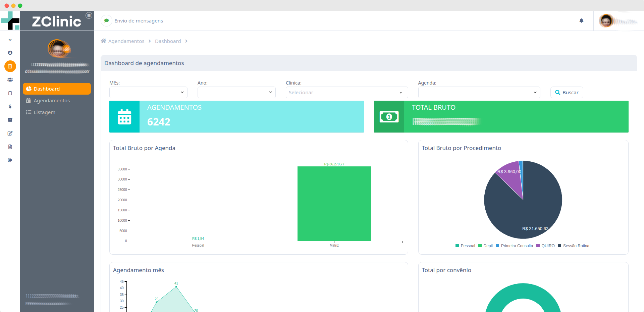
Task: Click the Envio de mensagens link
Action: 139,21
